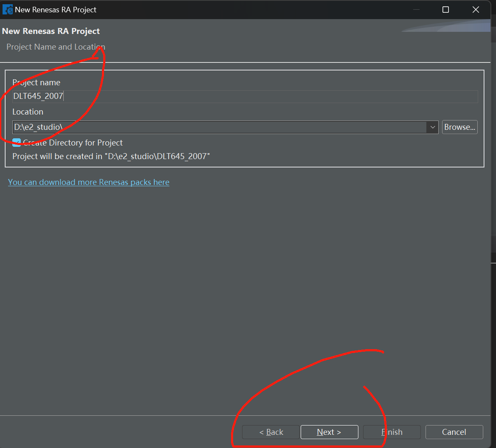
Task: Proceed with the Next > button
Action: tap(329, 432)
